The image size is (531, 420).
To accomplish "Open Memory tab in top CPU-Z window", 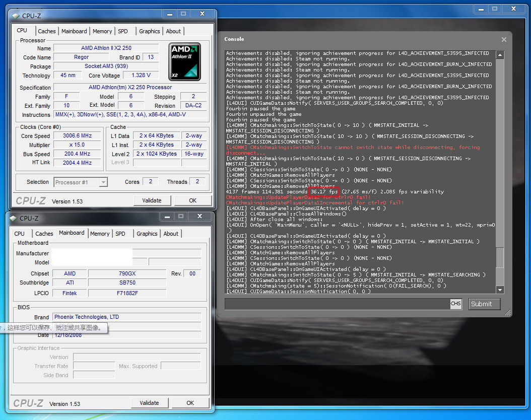I will [102, 31].
